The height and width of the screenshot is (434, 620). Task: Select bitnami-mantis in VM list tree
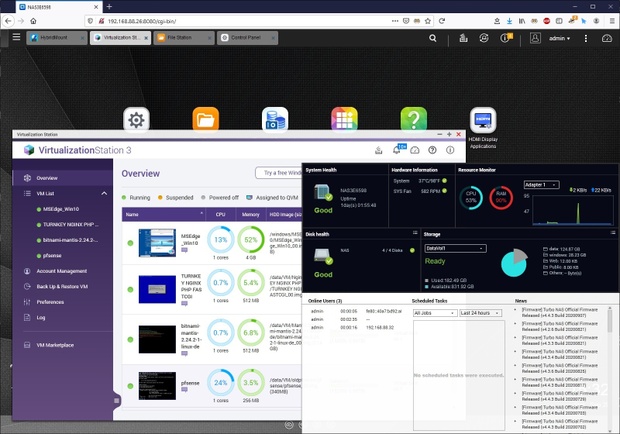click(70, 240)
